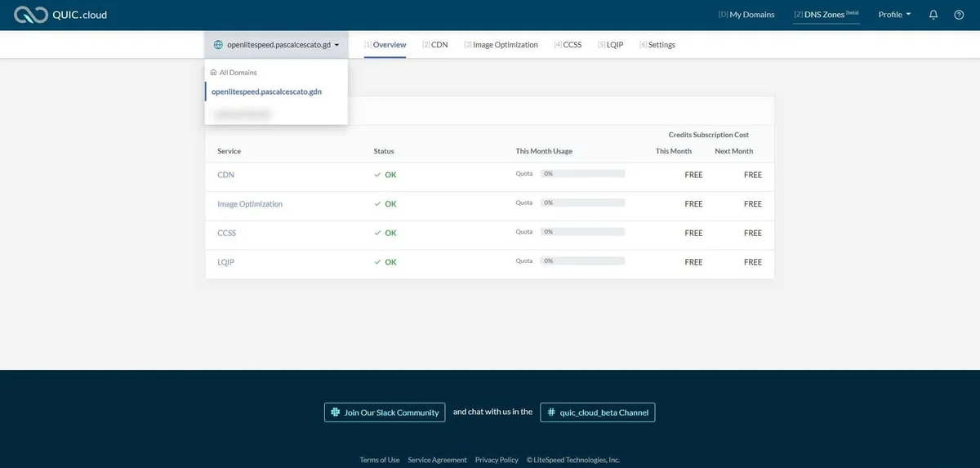This screenshot has height=468, width=980.
Task: Choose openlitespeed.pascalcescato.gdn in the dropdown list
Action: click(266, 91)
